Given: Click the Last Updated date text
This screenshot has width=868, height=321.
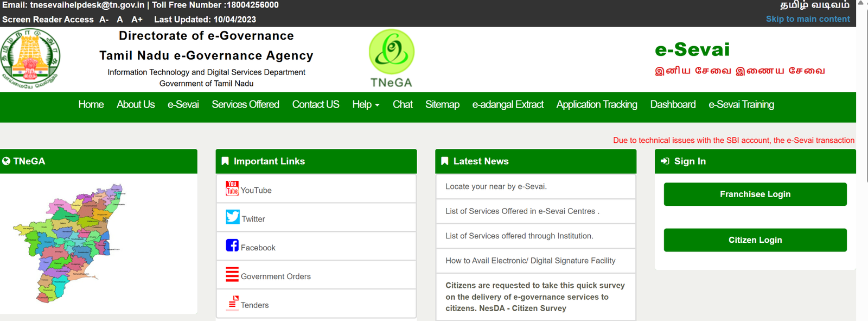Looking at the screenshot, I should click(205, 20).
